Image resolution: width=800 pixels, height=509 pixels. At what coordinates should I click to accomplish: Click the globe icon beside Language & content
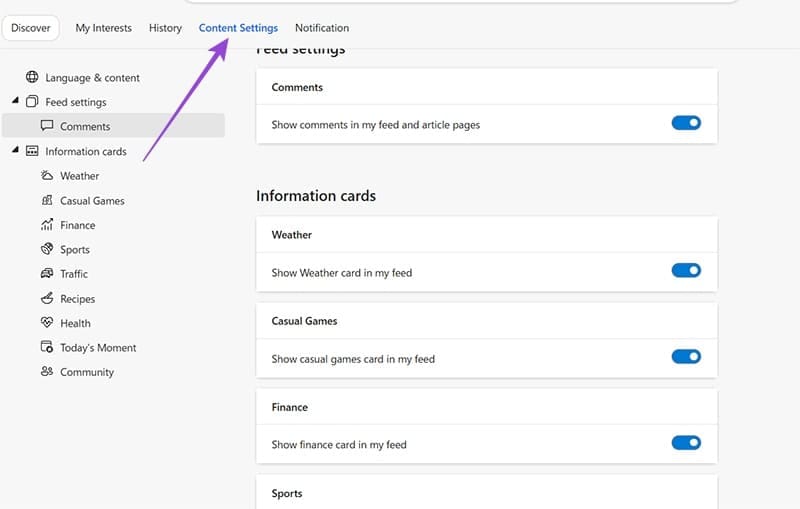[32, 78]
